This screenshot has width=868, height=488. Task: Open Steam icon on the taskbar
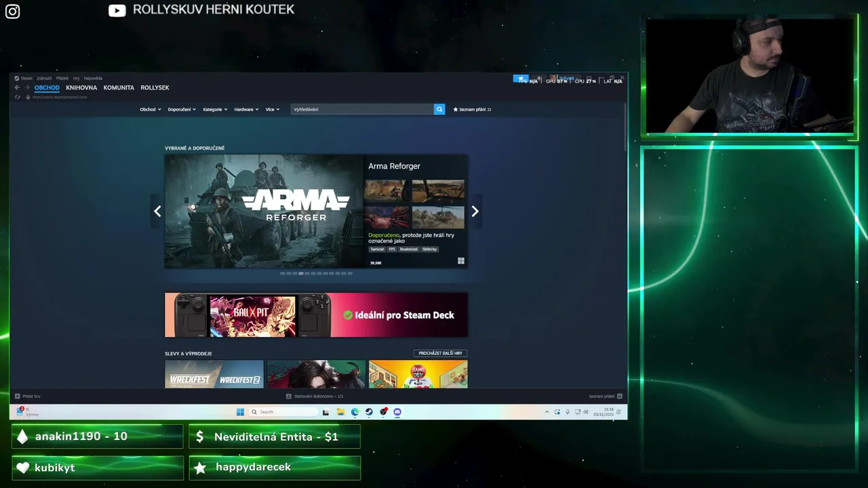coord(369,411)
